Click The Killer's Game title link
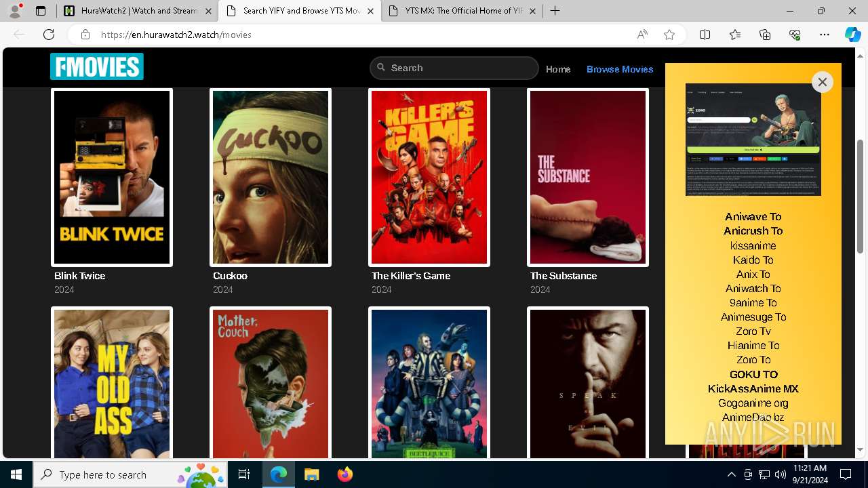 click(x=410, y=276)
